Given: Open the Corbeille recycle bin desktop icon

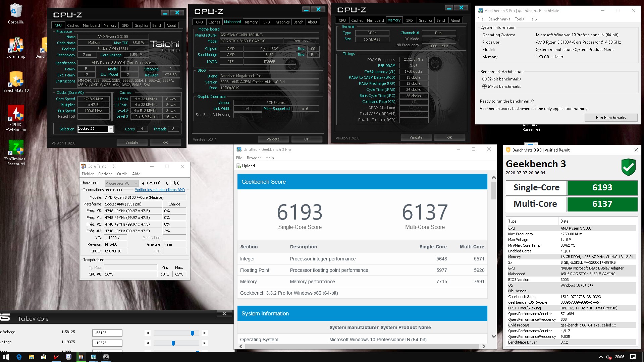Looking at the screenshot, I should pyautogui.click(x=16, y=14).
